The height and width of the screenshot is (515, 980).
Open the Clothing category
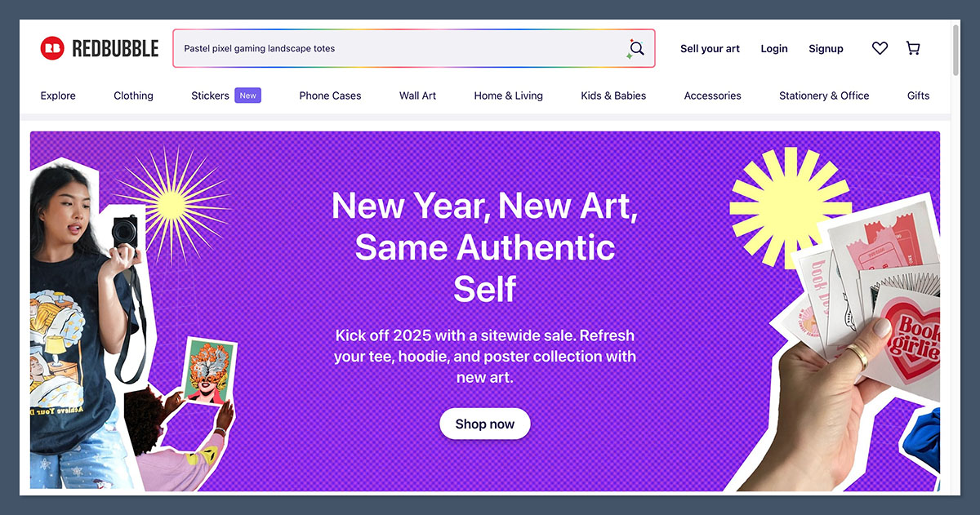pos(133,95)
